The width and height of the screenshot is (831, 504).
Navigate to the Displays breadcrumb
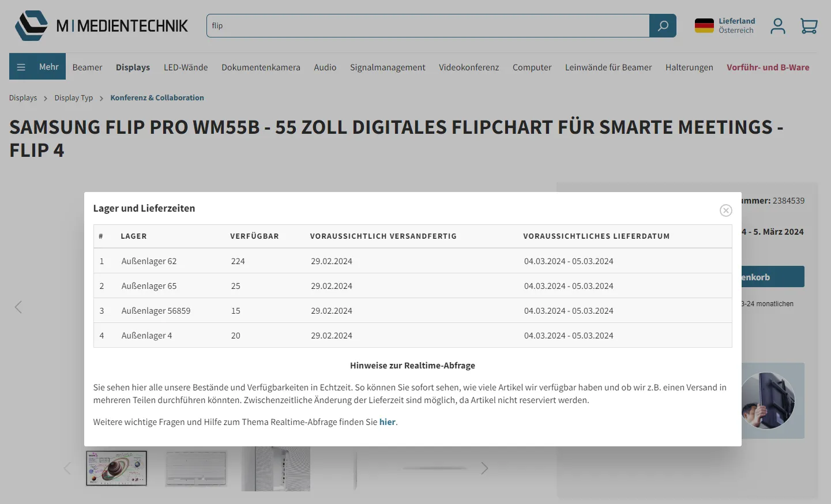point(23,98)
